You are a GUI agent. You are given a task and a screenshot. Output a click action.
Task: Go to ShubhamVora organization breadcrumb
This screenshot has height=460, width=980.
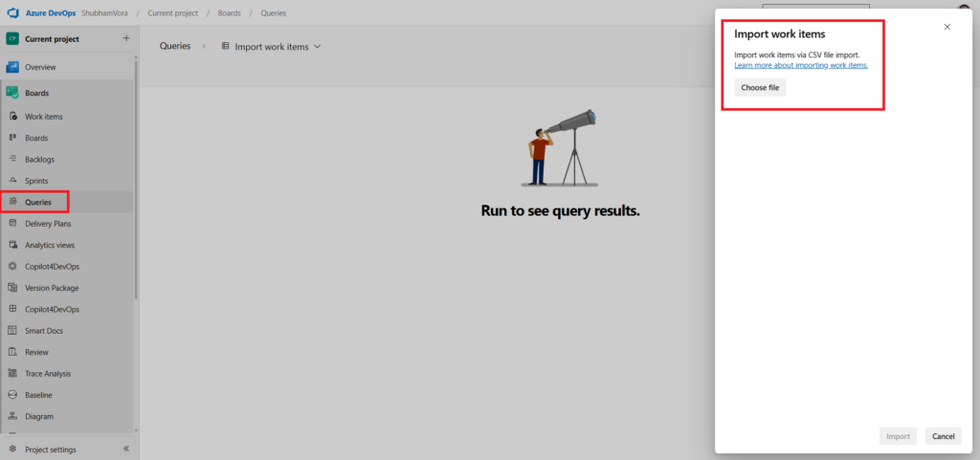point(104,12)
